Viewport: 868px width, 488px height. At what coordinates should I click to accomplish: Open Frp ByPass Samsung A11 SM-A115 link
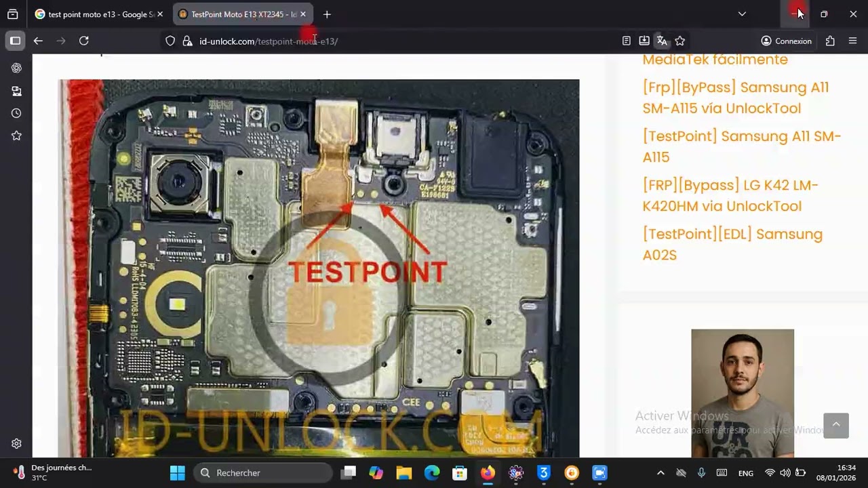735,98
